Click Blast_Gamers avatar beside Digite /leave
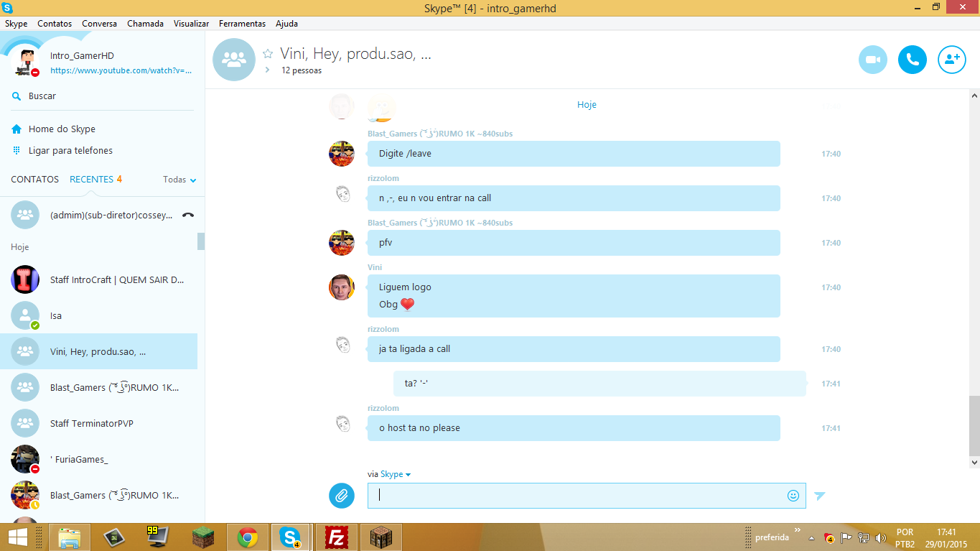 point(342,154)
